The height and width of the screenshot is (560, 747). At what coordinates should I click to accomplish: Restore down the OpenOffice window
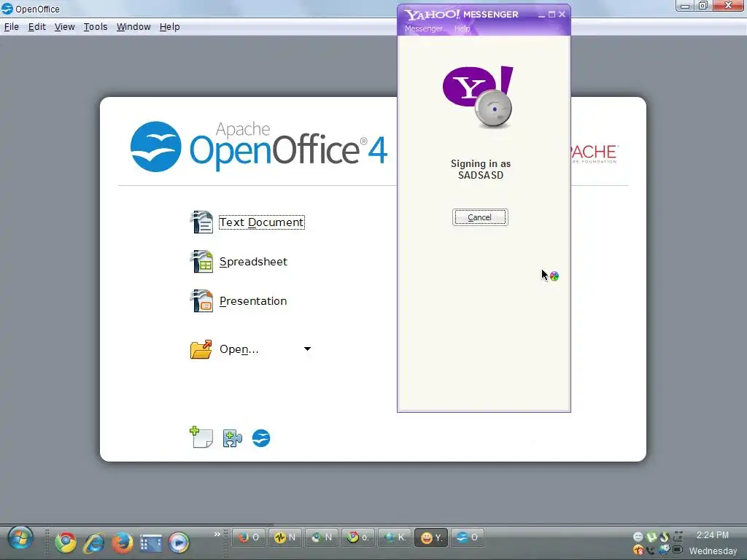(704, 6)
